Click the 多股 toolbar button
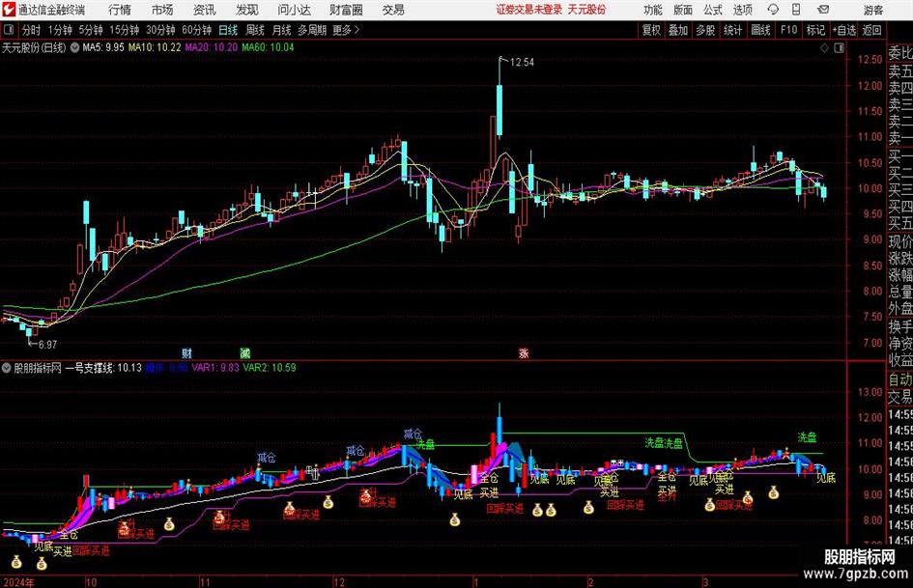The width and height of the screenshot is (913, 588). 705,30
